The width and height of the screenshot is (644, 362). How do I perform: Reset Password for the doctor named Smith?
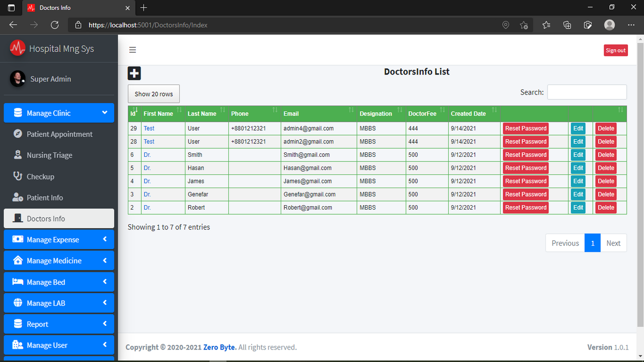click(525, 154)
